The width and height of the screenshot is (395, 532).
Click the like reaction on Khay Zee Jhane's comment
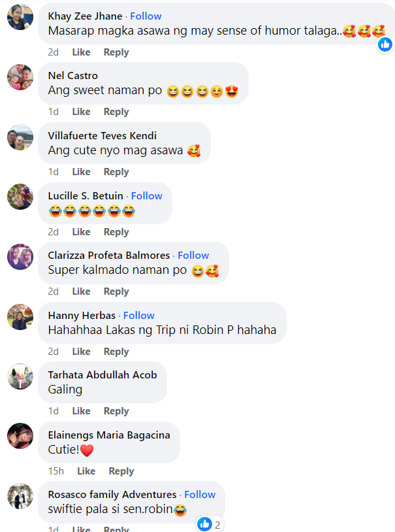(x=385, y=44)
